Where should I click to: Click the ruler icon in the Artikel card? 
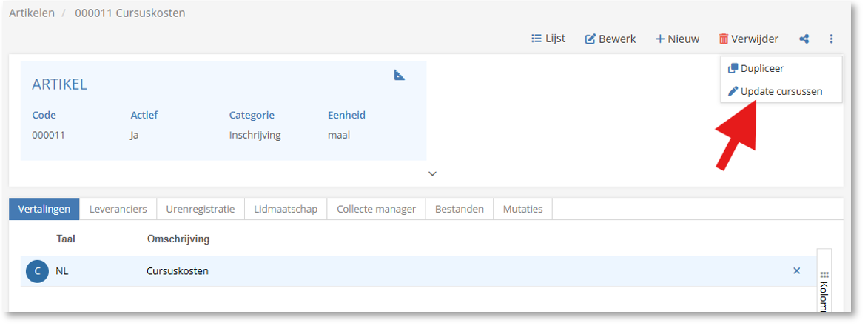[400, 75]
